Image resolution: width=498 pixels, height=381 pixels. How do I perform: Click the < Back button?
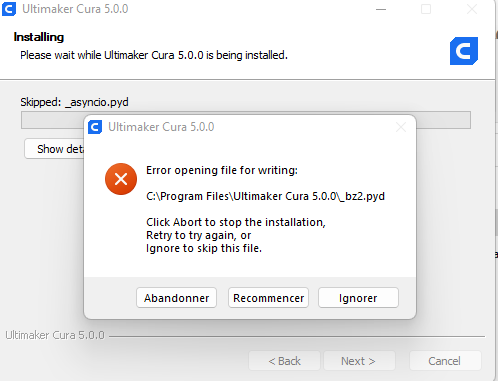click(x=284, y=361)
